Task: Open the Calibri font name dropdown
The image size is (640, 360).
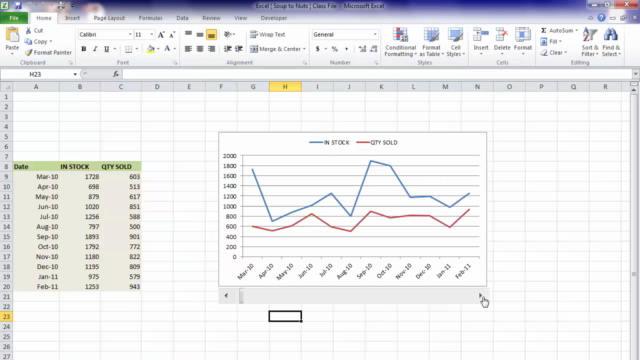Action: pos(130,35)
